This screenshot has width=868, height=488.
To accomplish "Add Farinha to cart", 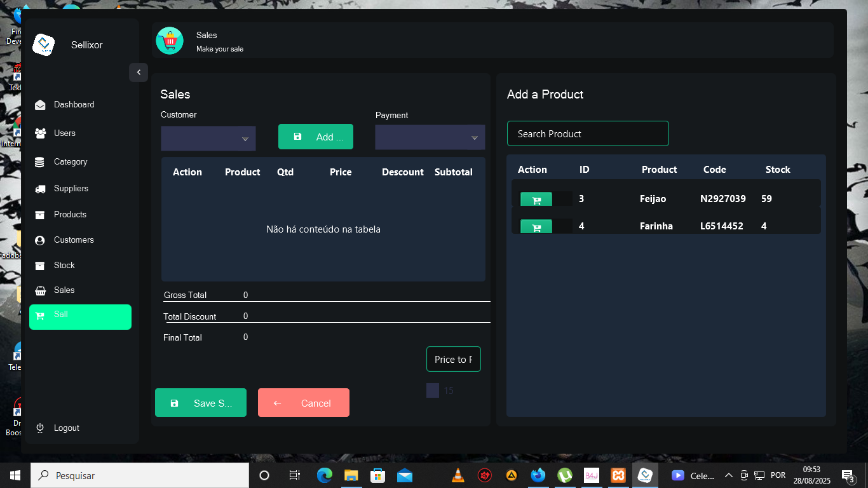I will [x=536, y=227].
